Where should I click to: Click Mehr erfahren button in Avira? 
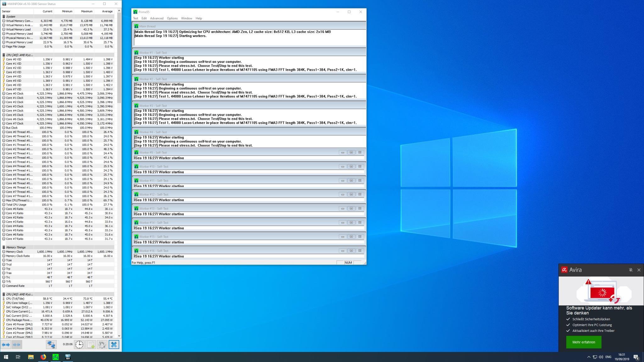tap(584, 342)
